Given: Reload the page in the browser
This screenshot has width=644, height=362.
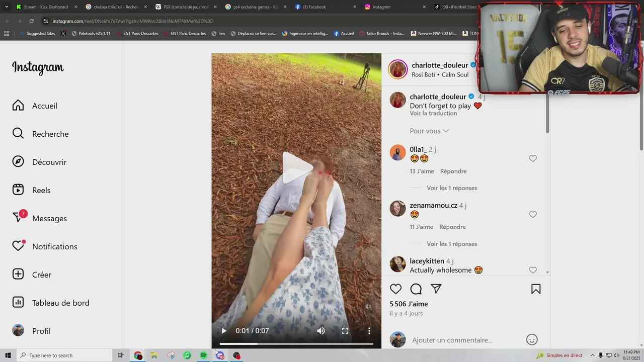Looking at the screenshot, I should point(31,21).
